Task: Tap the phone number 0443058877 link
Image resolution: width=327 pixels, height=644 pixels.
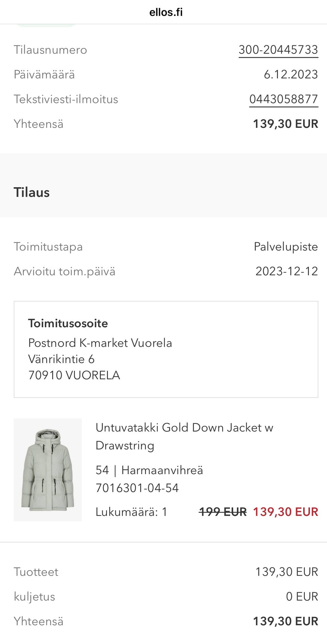Action: click(x=283, y=99)
